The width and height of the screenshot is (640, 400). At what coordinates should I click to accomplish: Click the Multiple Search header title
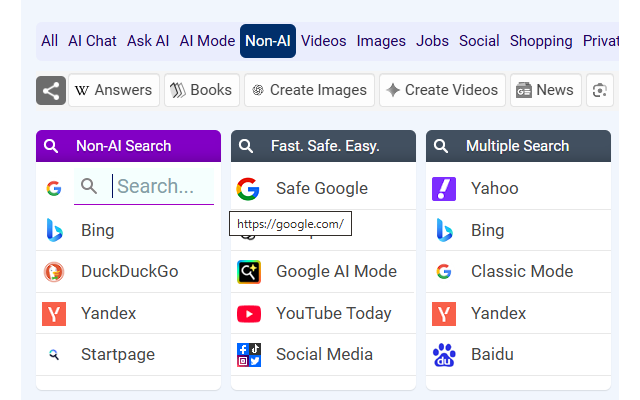(518, 146)
